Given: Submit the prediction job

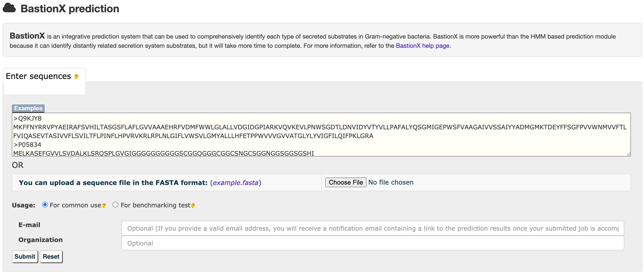Looking at the screenshot, I should (x=25, y=256).
